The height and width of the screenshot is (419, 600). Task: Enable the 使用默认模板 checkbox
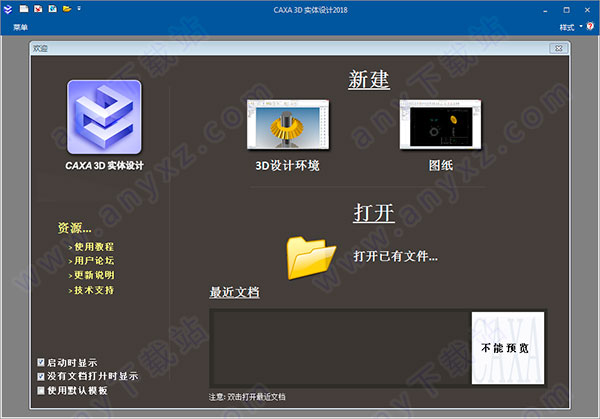[x=41, y=390]
